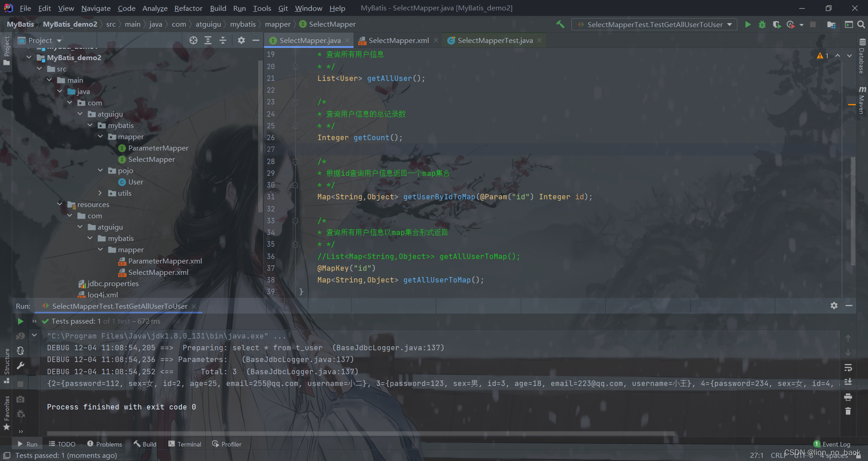Open the Profiler tool window
This screenshot has width=868, height=461.
click(x=226, y=444)
